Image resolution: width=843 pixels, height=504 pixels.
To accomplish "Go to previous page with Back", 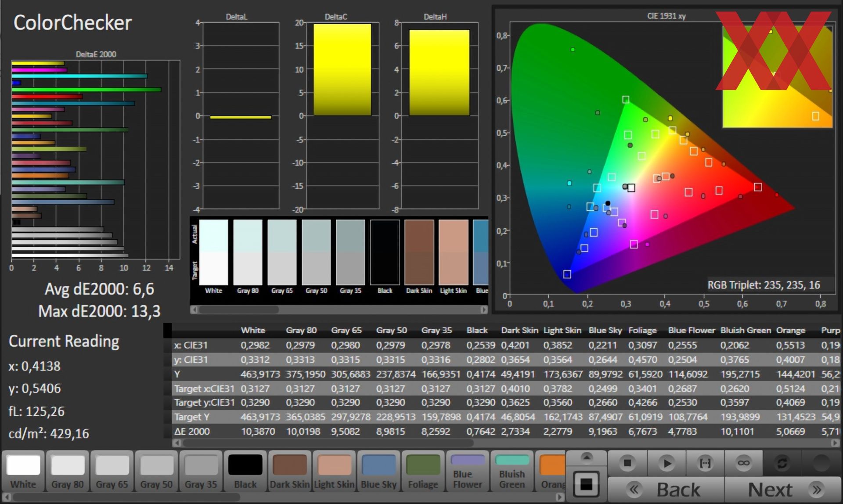I will click(666, 490).
